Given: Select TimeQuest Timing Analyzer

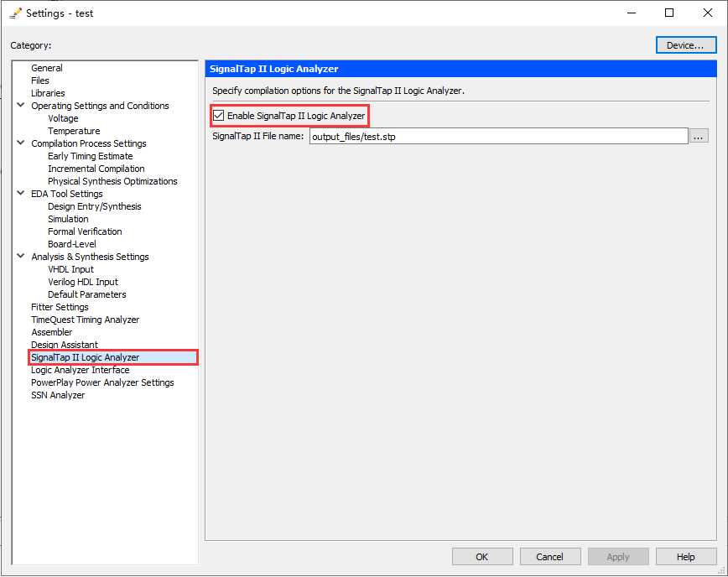Looking at the screenshot, I should coord(85,320).
